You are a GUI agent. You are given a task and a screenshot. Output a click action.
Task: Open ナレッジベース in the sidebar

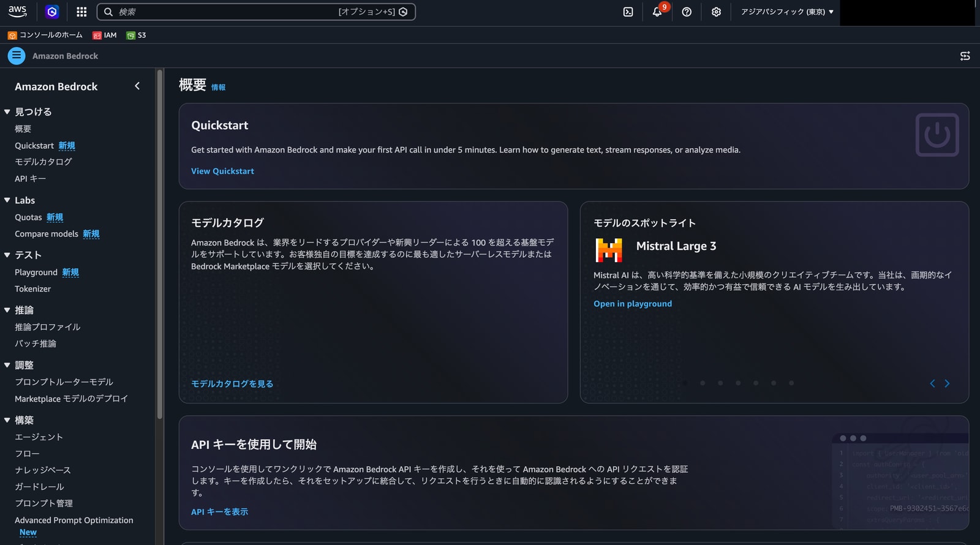tap(43, 470)
